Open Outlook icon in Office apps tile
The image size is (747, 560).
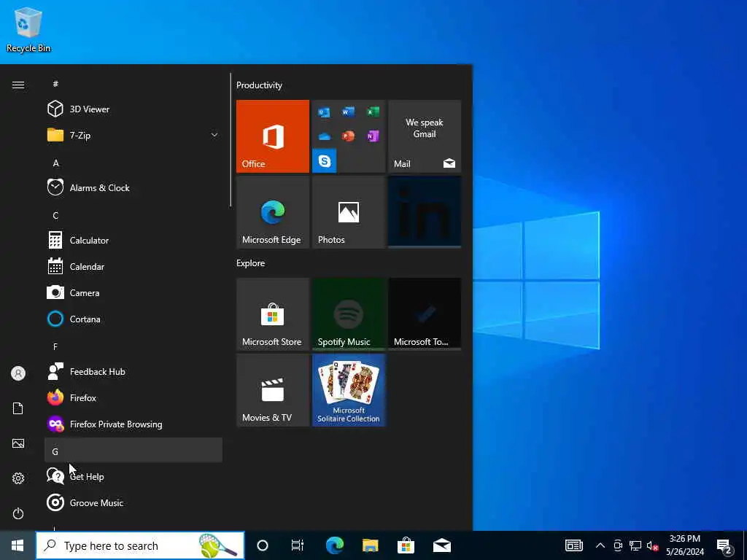click(324, 112)
